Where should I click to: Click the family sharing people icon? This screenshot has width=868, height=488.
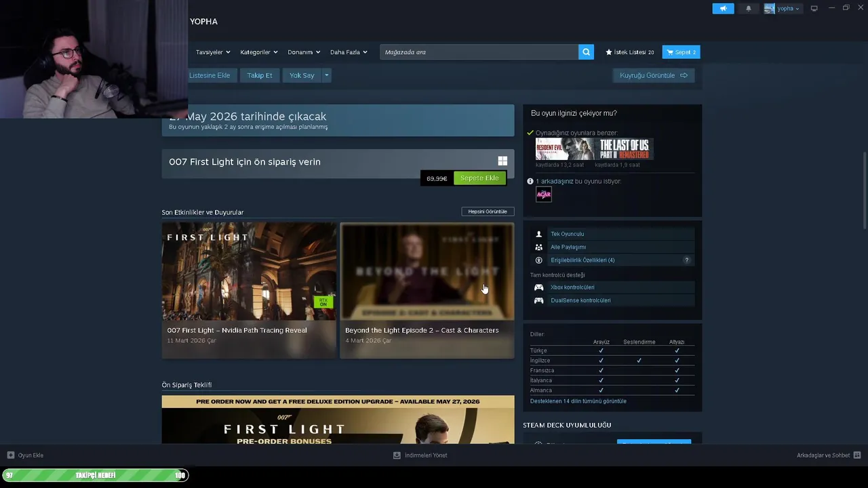tap(539, 247)
